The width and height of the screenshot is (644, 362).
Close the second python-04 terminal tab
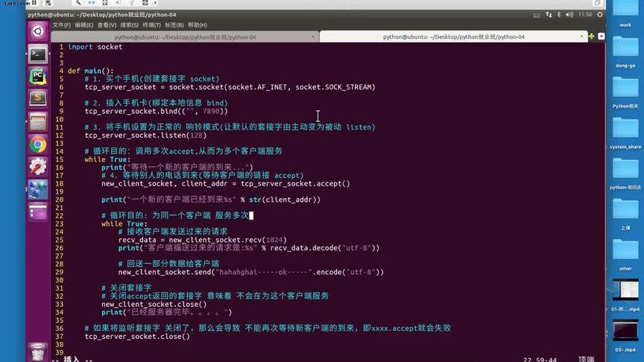coord(581,36)
